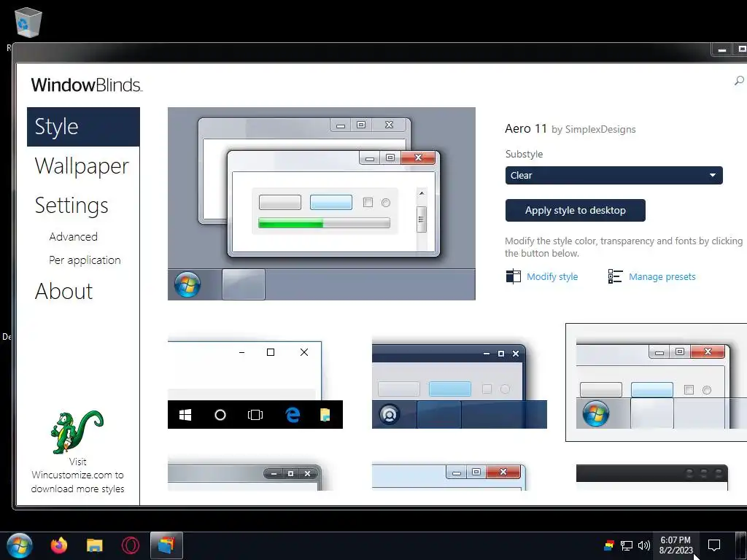Click the 'by SimplexDesigns' author text
This screenshot has height=560, width=747.
(x=594, y=130)
